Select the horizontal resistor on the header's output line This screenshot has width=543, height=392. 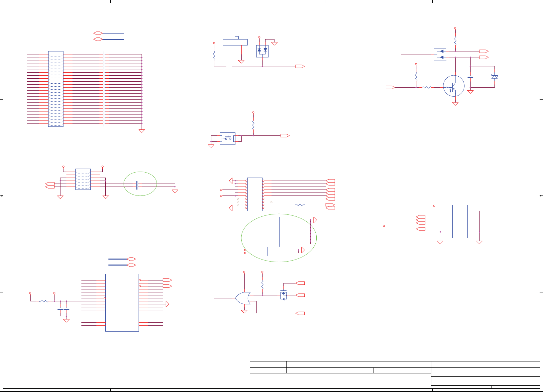point(300,205)
